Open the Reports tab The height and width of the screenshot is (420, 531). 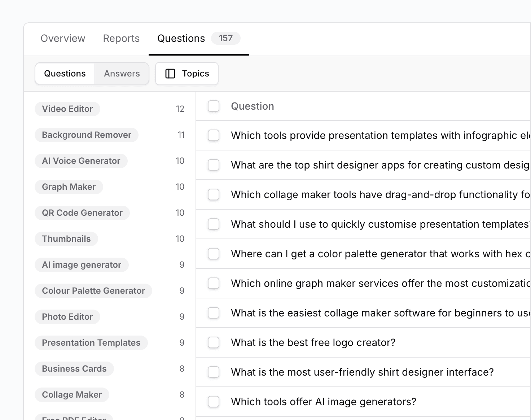point(121,39)
